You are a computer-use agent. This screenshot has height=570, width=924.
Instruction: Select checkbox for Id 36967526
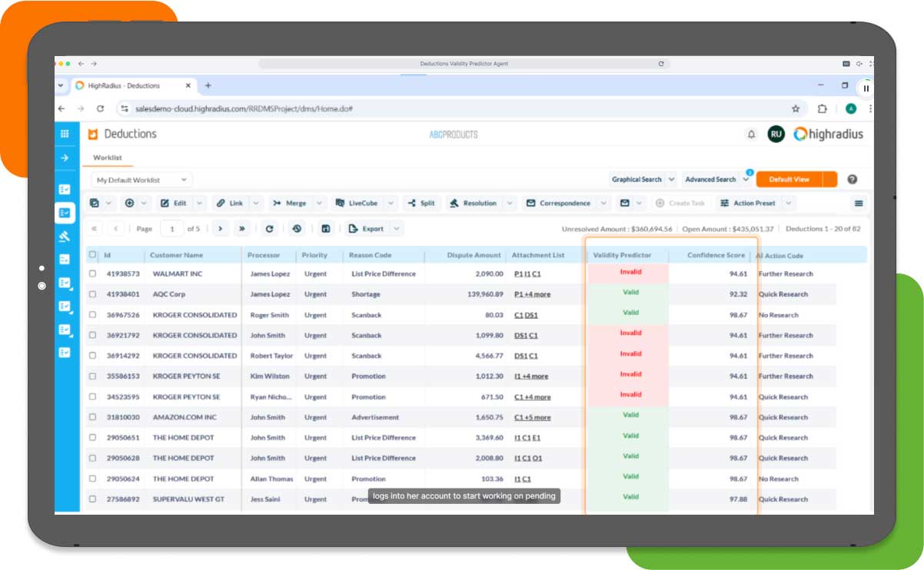point(92,315)
